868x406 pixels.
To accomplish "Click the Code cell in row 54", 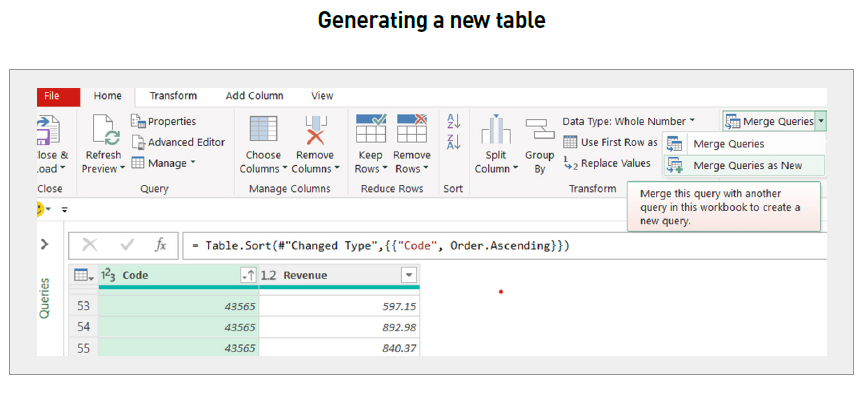I will coord(178,327).
